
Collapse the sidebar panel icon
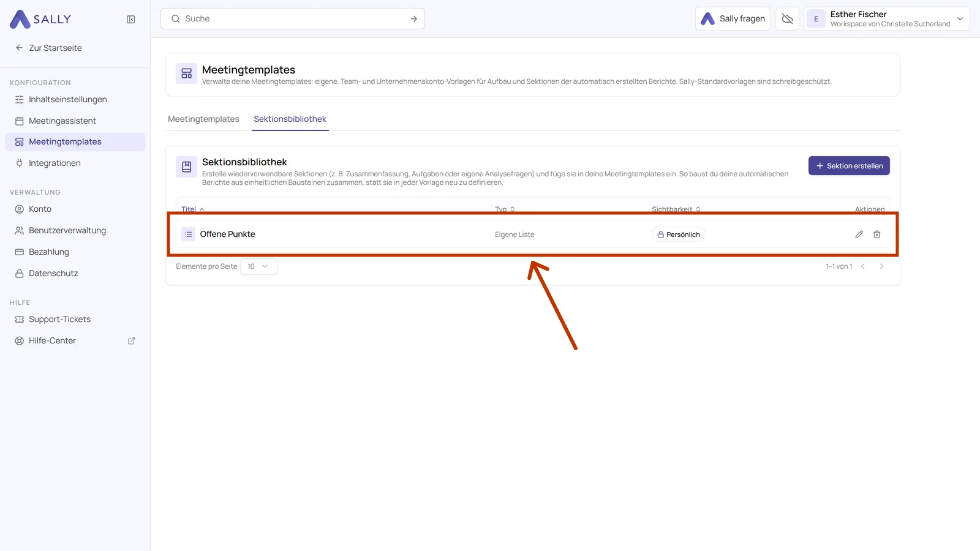[131, 20]
